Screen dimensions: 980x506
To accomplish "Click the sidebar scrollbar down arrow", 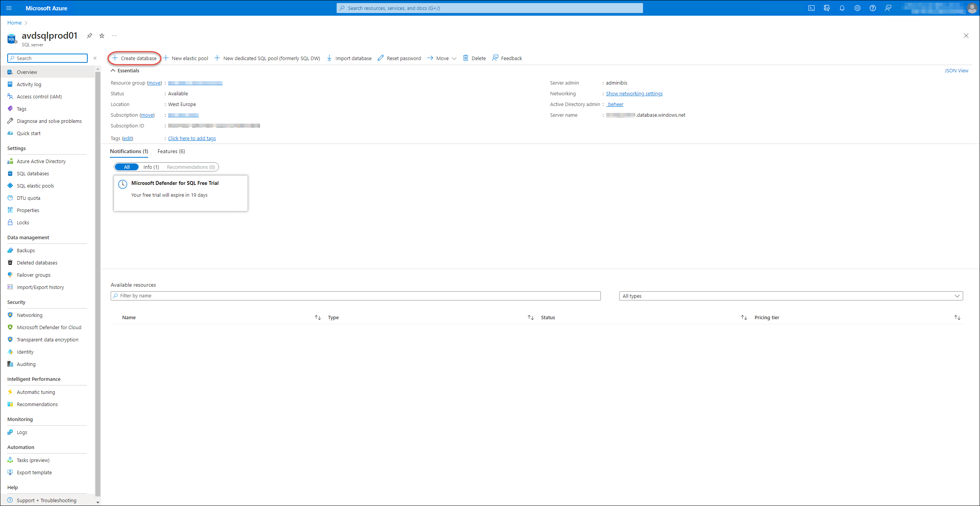I will pyautogui.click(x=98, y=502).
